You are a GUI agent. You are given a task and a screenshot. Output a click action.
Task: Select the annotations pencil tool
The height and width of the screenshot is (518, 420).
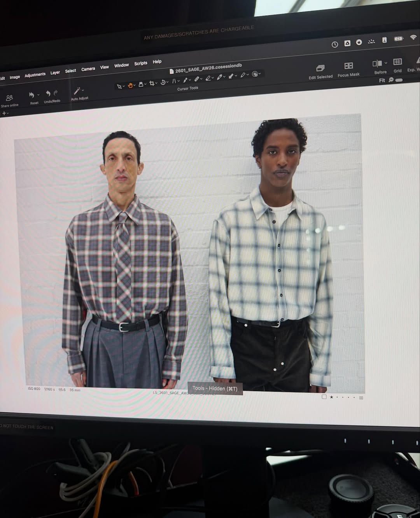click(x=243, y=75)
